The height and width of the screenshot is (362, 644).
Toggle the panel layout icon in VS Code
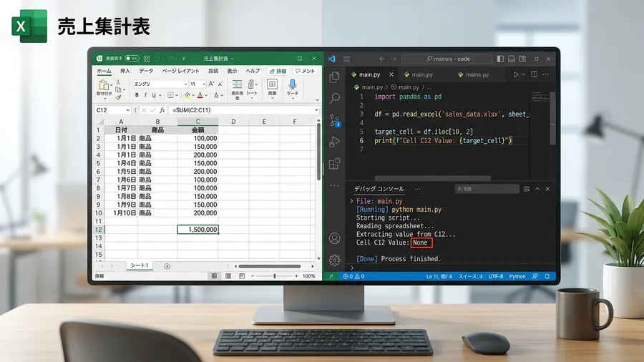512,59
